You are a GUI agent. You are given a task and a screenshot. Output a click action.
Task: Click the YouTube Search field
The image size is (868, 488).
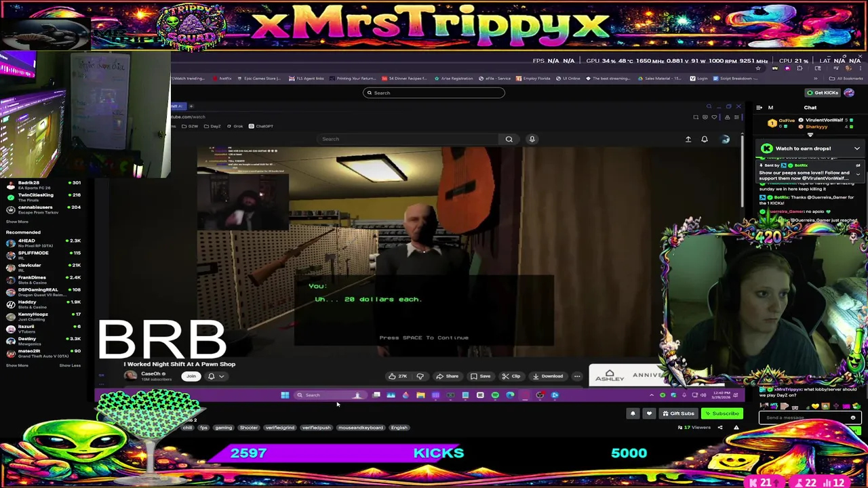click(409, 139)
